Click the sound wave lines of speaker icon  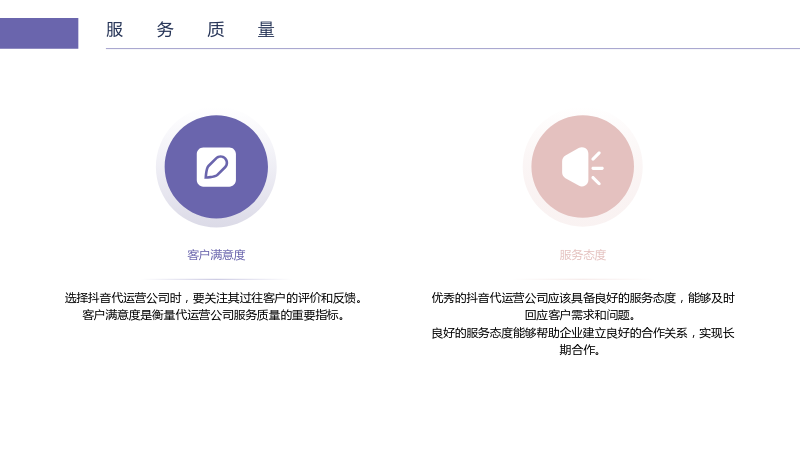[597, 167]
